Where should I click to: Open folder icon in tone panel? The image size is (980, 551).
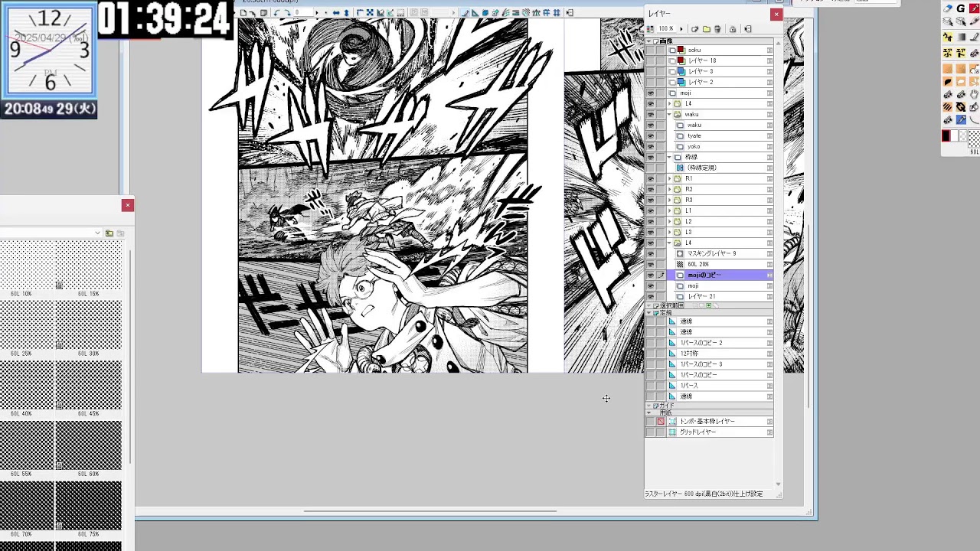109,233
